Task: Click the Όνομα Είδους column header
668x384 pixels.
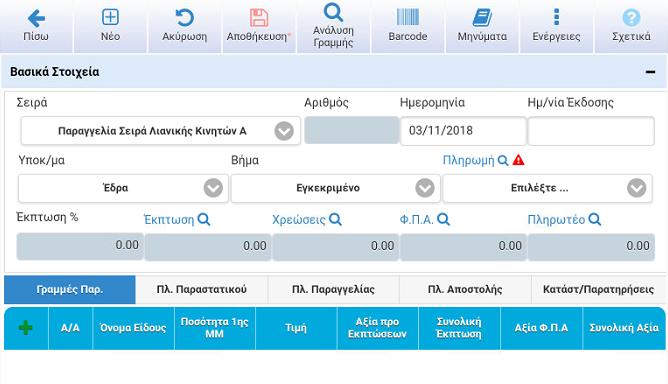Action: tap(133, 328)
